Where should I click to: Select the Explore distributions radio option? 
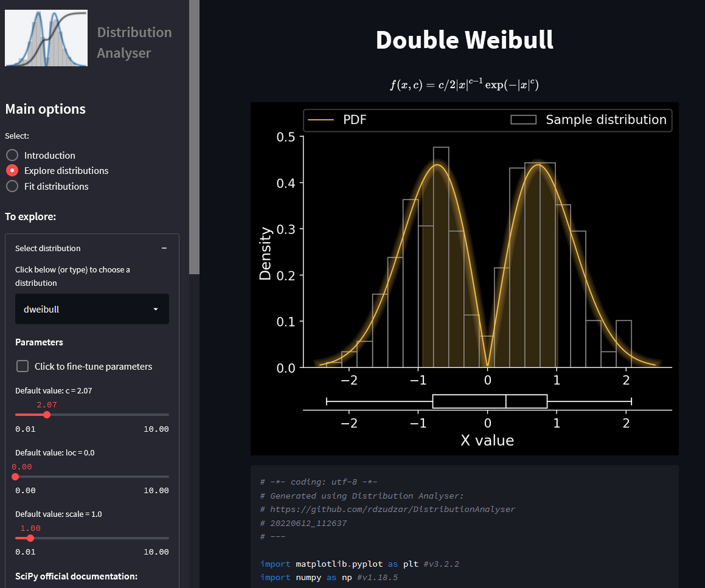coord(12,171)
